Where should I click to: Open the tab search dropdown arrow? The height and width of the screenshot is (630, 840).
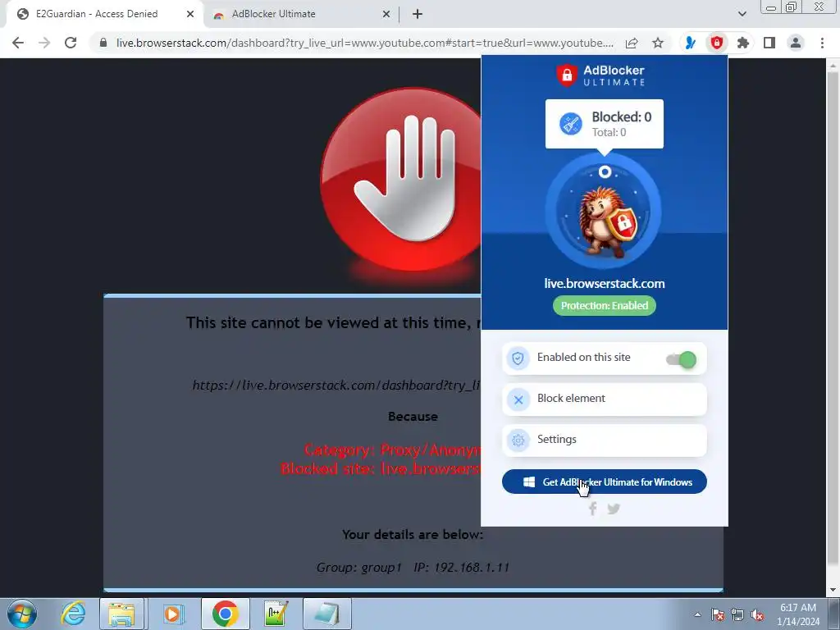click(742, 14)
